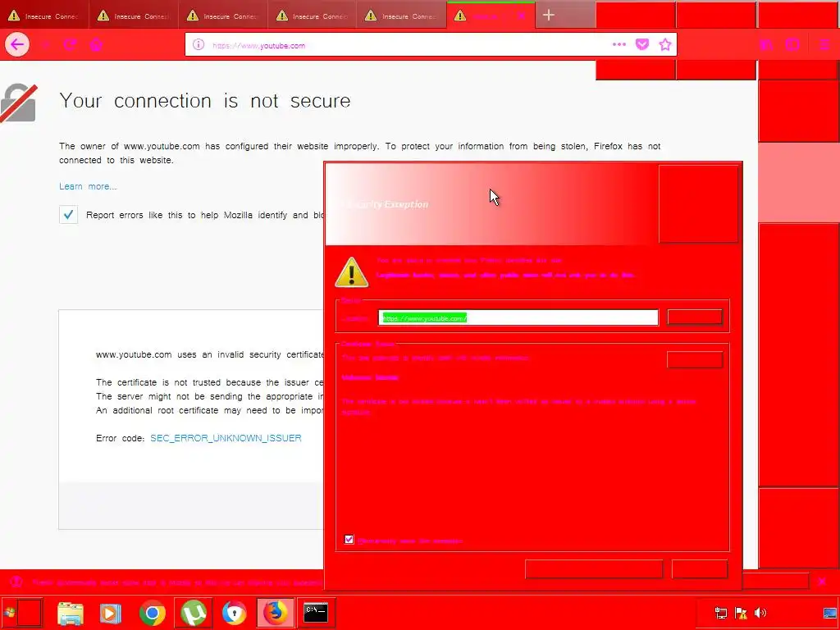The image size is (840, 630).
Task: Click the Get Certificate button beside Location field
Action: tap(694, 317)
